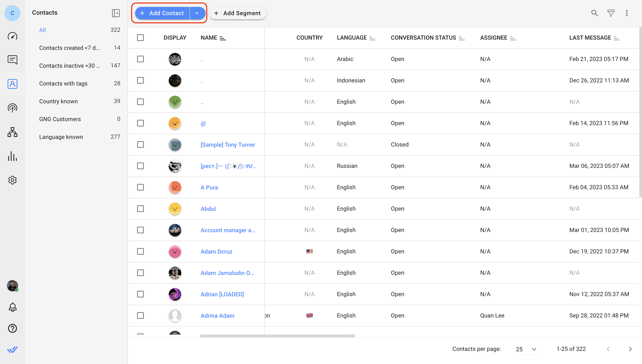Sort by Language column sort icon
This screenshot has width=642, height=364.
pos(372,38)
